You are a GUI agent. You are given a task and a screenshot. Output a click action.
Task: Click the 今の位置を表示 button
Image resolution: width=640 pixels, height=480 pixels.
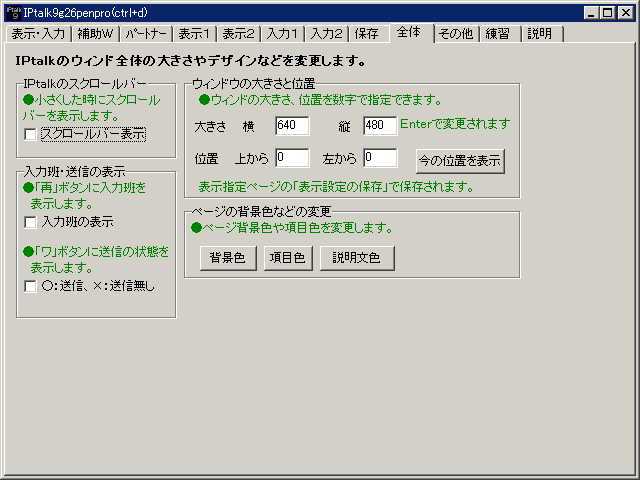pyautogui.click(x=460, y=161)
